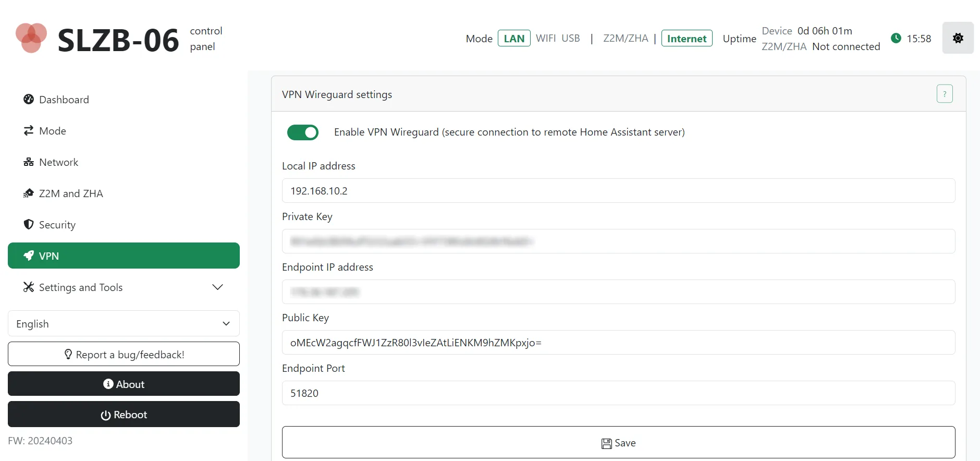The width and height of the screenshot is (980, 461).
Task: Click the Security shield icon
Action: pyautogui.click(x=29, y=224)
